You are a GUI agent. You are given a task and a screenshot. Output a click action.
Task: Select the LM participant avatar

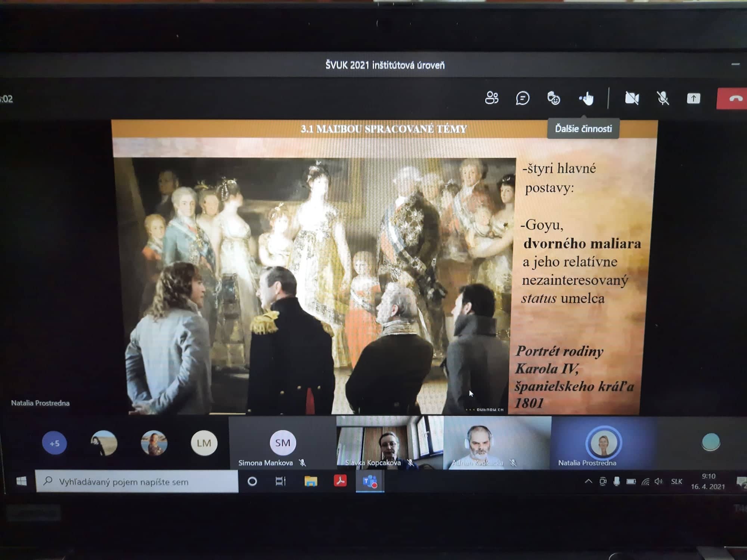pyautogui.click(x=204, y=443)
